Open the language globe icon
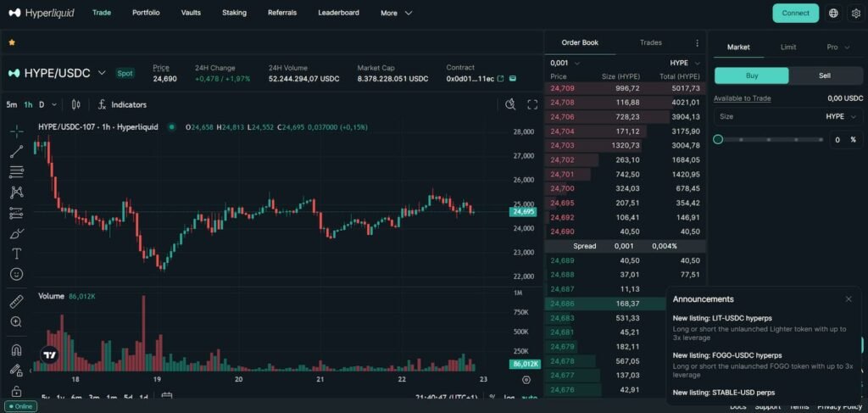868x413 pixels. tap(833, 13)
